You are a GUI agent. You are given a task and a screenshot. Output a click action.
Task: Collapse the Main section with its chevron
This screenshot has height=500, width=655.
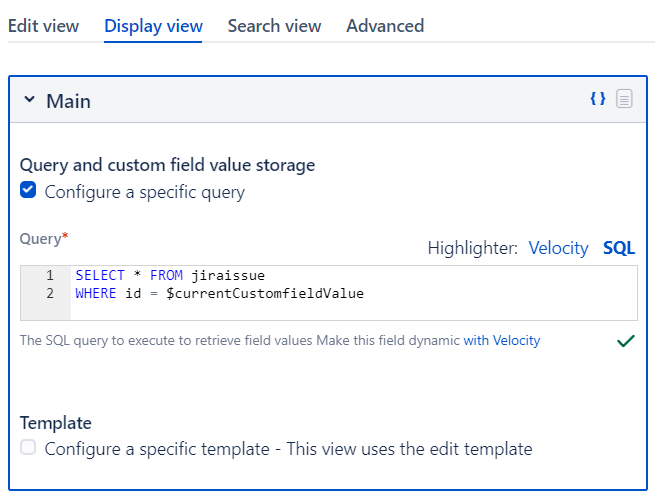(x=29, y=100)
